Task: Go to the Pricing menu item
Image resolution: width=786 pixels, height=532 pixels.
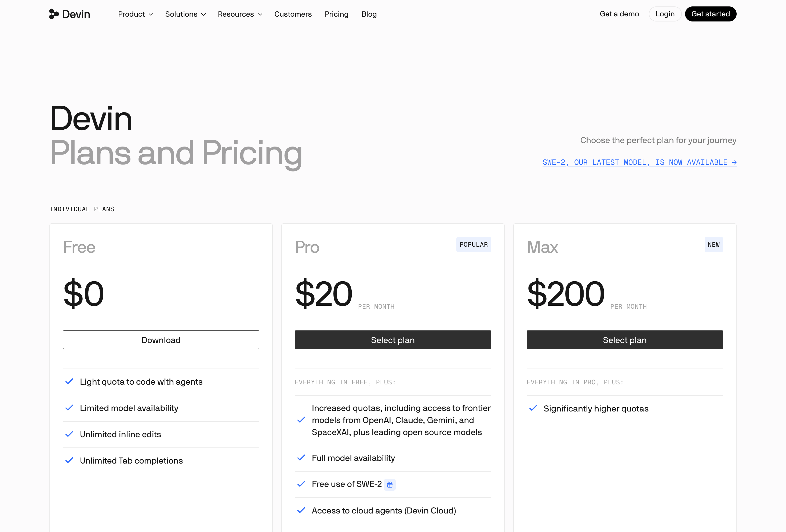Action: [337, 14]
